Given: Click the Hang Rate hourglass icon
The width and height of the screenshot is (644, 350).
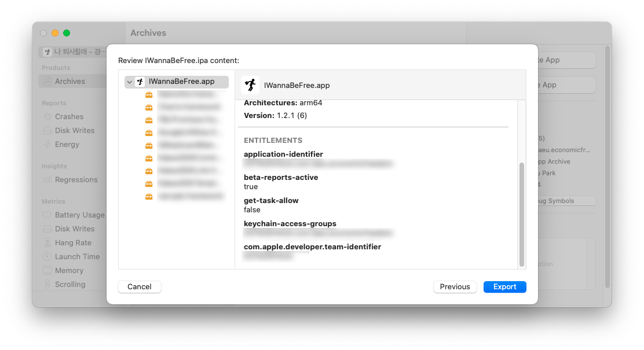Looking at the screenshot, I should (x=47, y=242).
